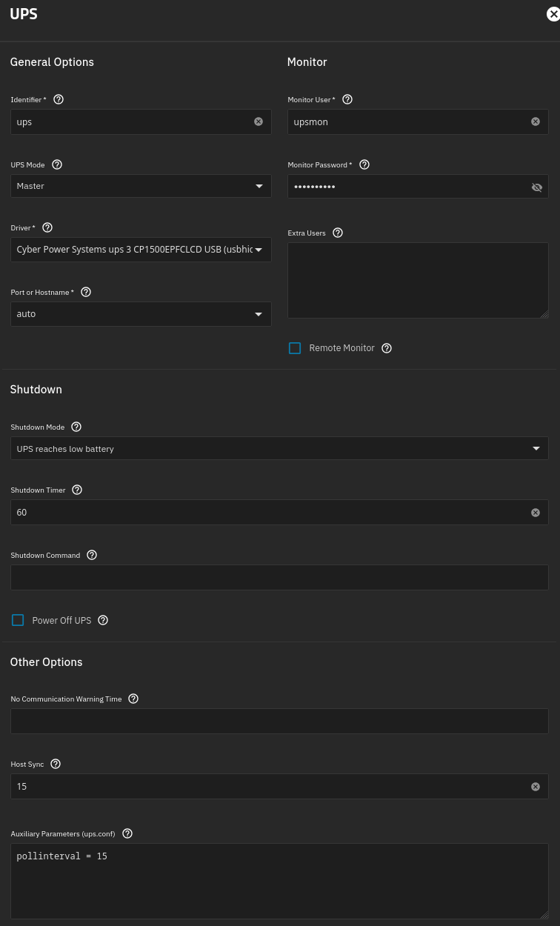This screenshot has width=560, height=926.
Task: Open the Shutdown Timer help icon
Action: (77, 490)
